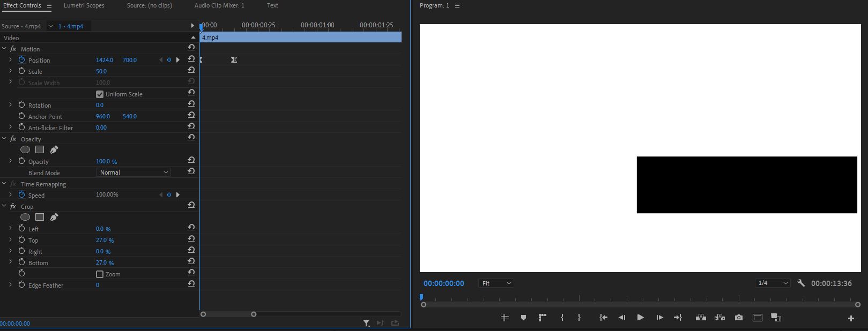Toggle Anti-flicker Filter stopwatch
This screenshot has height=331, width=868.
click(22, 127)
